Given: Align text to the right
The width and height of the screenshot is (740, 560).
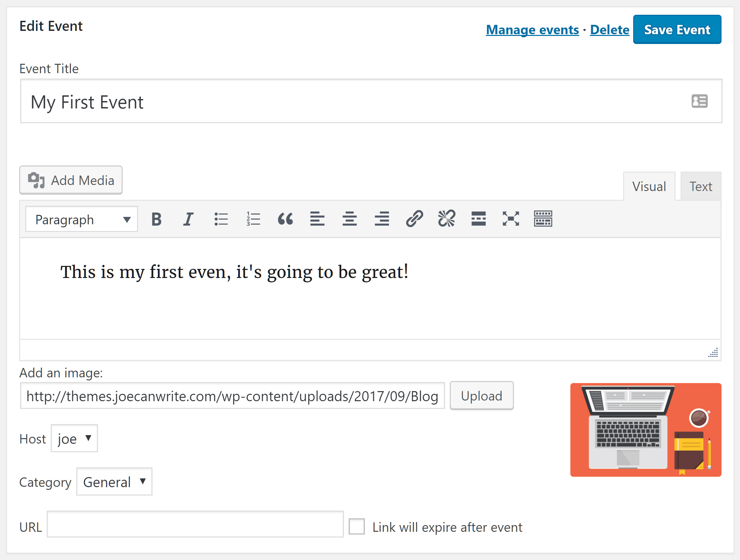Looking at the screenshot, I should coord(382,219).
